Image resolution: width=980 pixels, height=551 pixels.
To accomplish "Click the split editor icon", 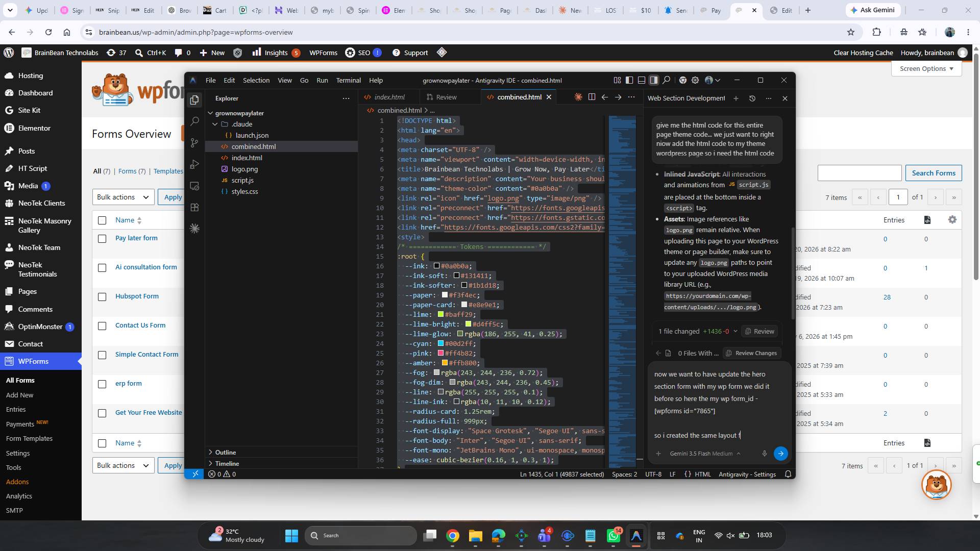I will pos(592,97).
